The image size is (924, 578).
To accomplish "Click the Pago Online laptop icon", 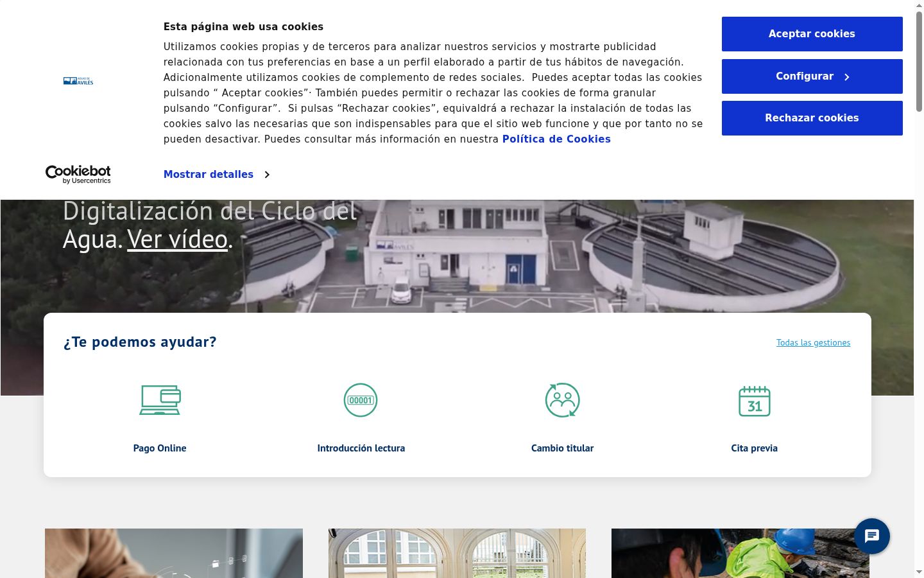I will [160, 400].
